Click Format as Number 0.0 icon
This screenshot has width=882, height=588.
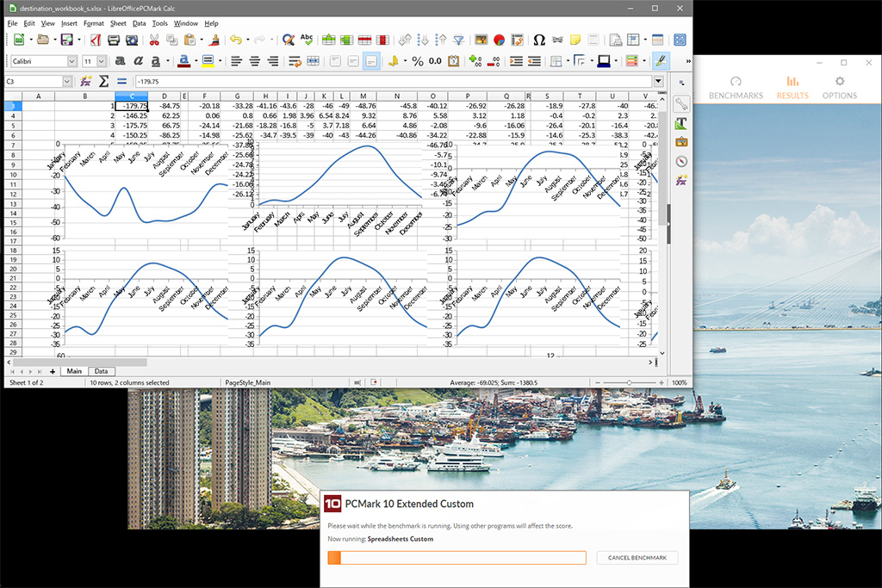pos(435,61)
